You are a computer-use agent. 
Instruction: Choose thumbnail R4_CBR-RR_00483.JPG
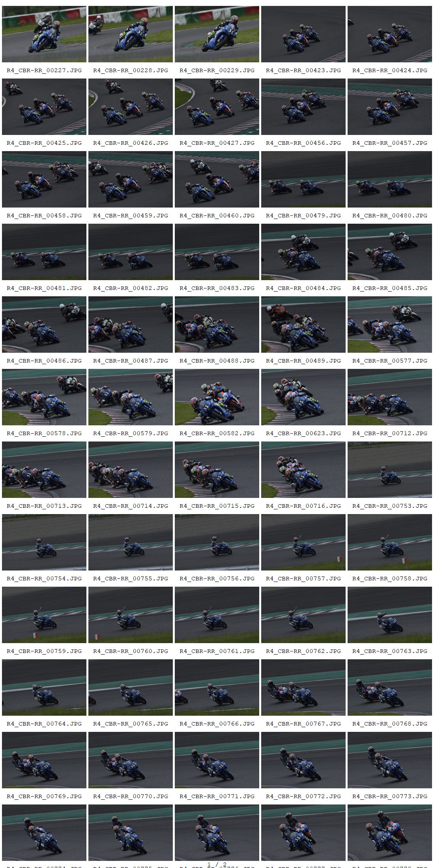coord(217,252)
